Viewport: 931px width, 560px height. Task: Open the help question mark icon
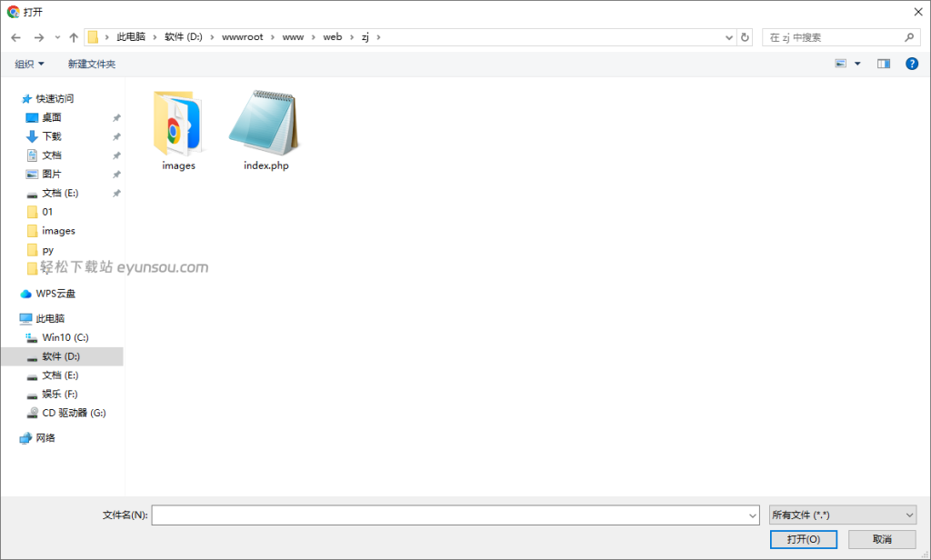912,64
